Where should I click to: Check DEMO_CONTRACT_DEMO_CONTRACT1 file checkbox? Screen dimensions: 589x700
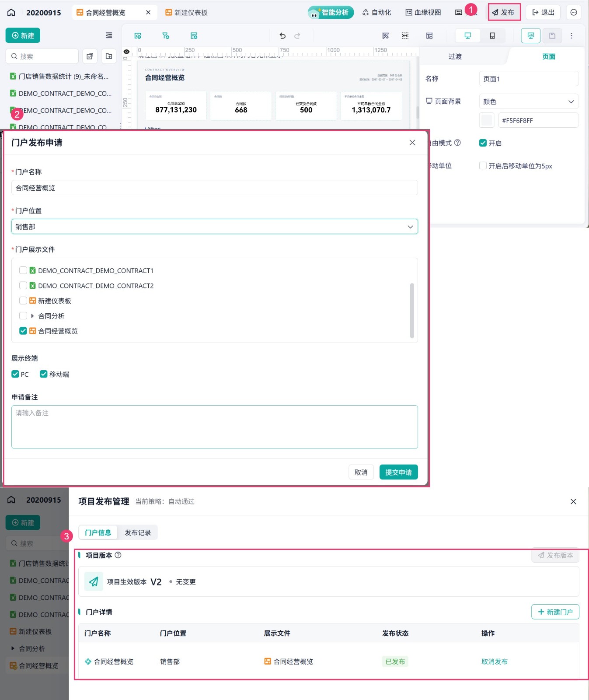pos(23,270)
